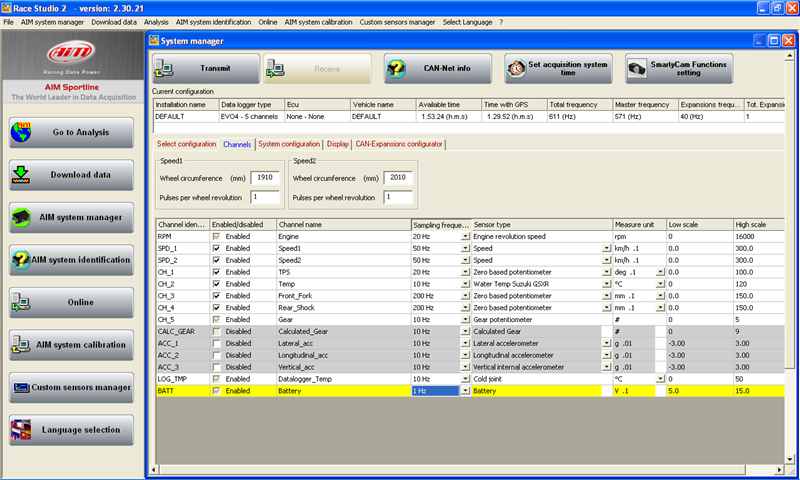Click the Engine channel name cell
Image resolution: width=800 pixels, height=480 pixels.
click(x=343, y=237)
